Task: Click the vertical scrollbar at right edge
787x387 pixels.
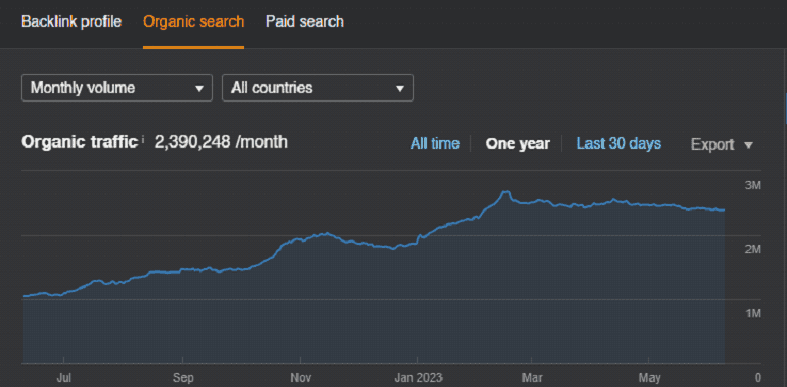Action: click(x=785, y=108)
